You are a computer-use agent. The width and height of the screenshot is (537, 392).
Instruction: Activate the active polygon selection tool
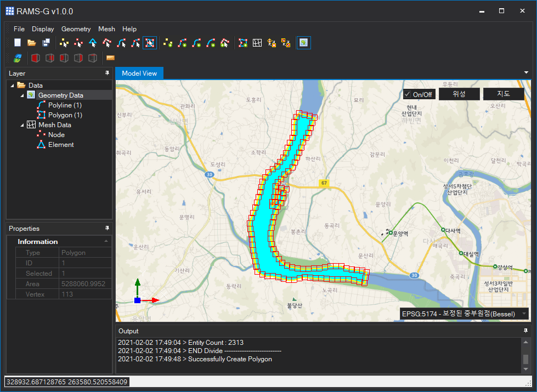(x=150, y=42)
